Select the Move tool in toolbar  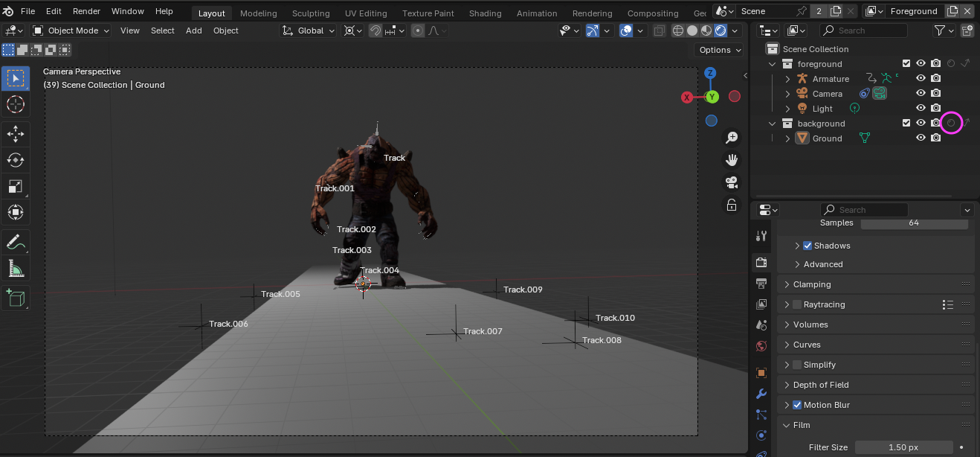pos(15,133)
